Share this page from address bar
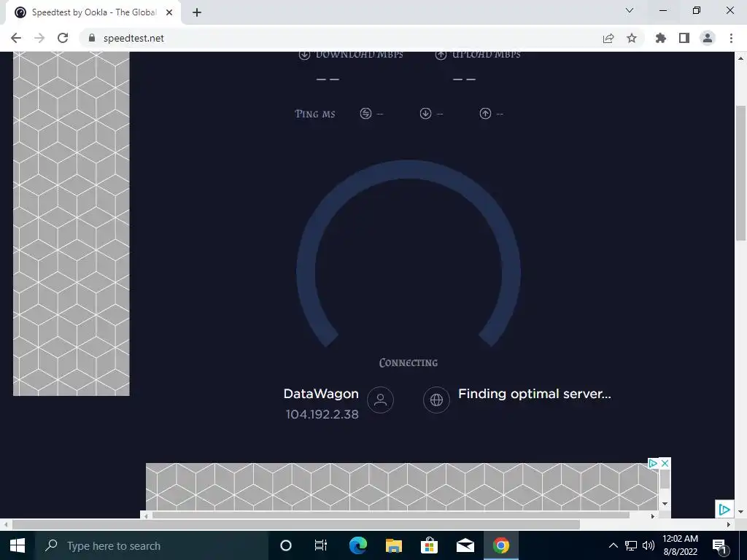 [608, 38]
